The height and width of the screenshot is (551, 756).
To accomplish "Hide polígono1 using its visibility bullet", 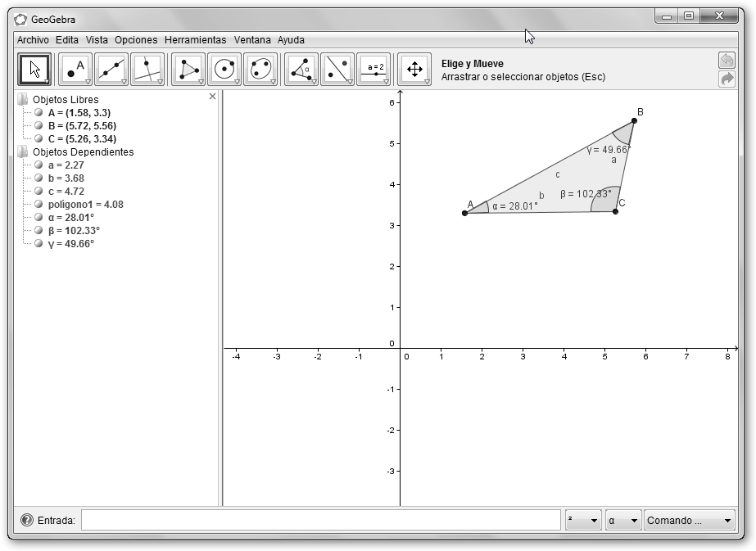I will coord(38,205).
